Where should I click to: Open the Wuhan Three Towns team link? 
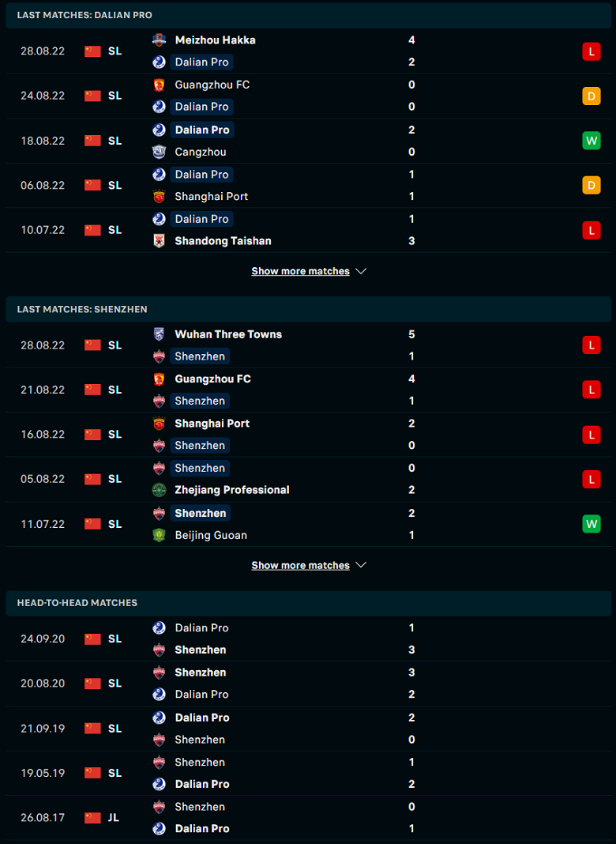pyautogui.click(x=228, y=334)
